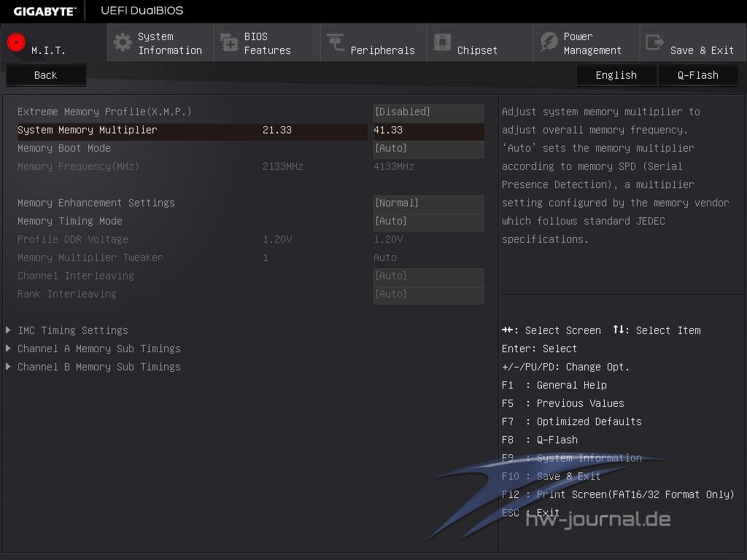Click Memory Multiplier Tweaker Auto value
This screenshot has height=560, width=747.
click(385, 258)
